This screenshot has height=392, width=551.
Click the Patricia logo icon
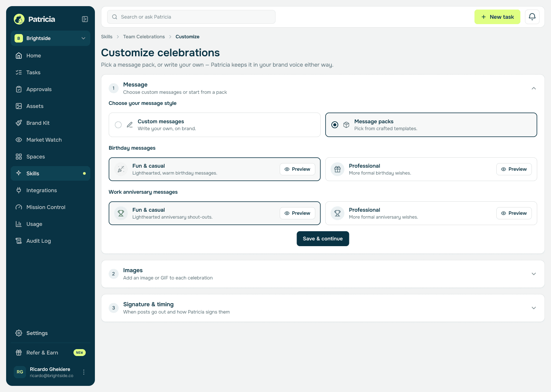[19, 19]
